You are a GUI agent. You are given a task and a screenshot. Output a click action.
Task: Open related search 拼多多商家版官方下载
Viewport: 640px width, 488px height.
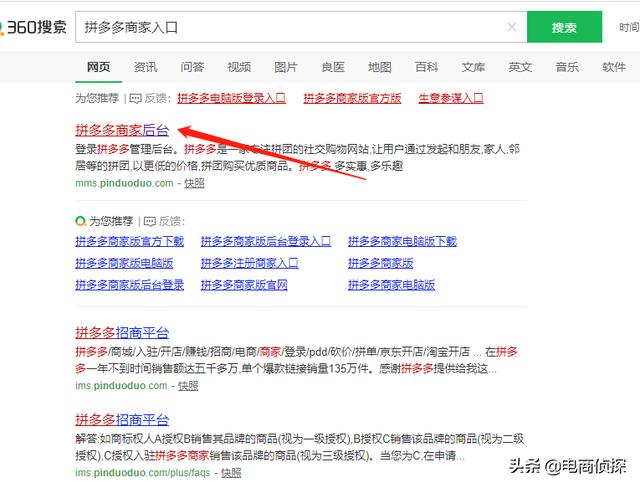130,242
